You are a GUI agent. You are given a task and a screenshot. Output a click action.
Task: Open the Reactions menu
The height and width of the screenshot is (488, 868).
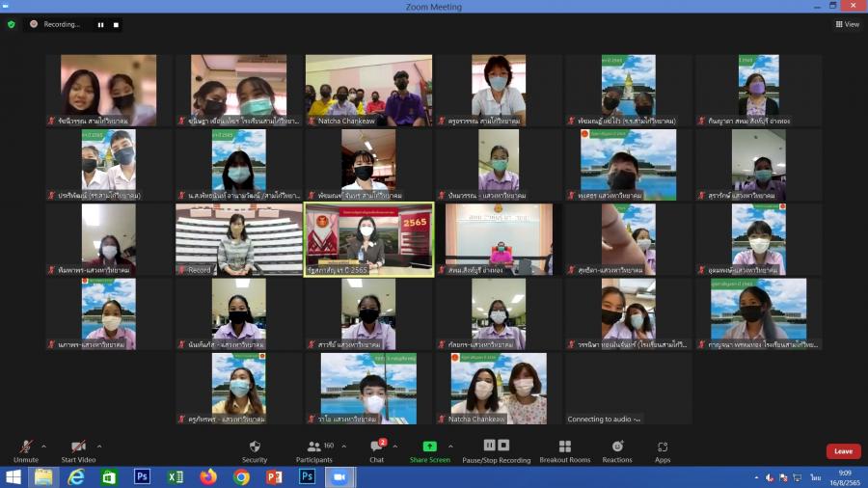pos(617,448)
